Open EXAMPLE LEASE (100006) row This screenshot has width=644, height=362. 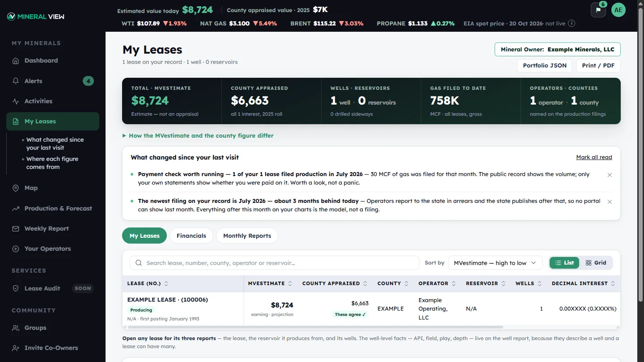point(371,309)
